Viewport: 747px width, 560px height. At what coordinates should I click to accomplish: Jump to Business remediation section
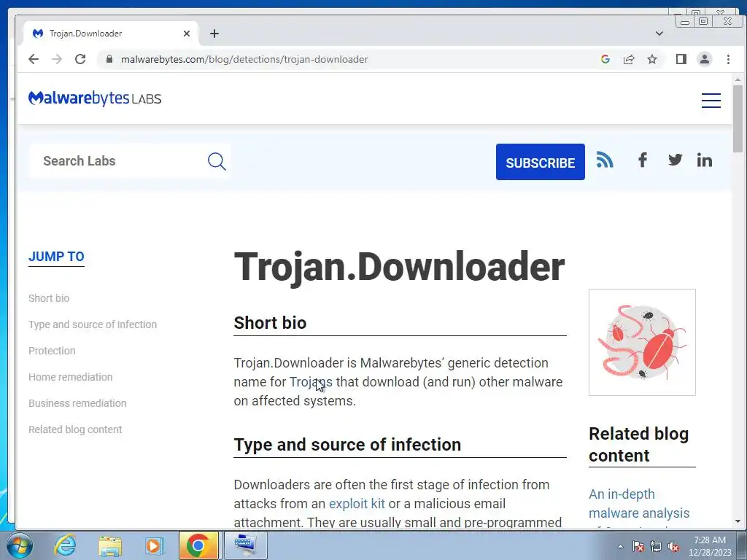(77, 402)
